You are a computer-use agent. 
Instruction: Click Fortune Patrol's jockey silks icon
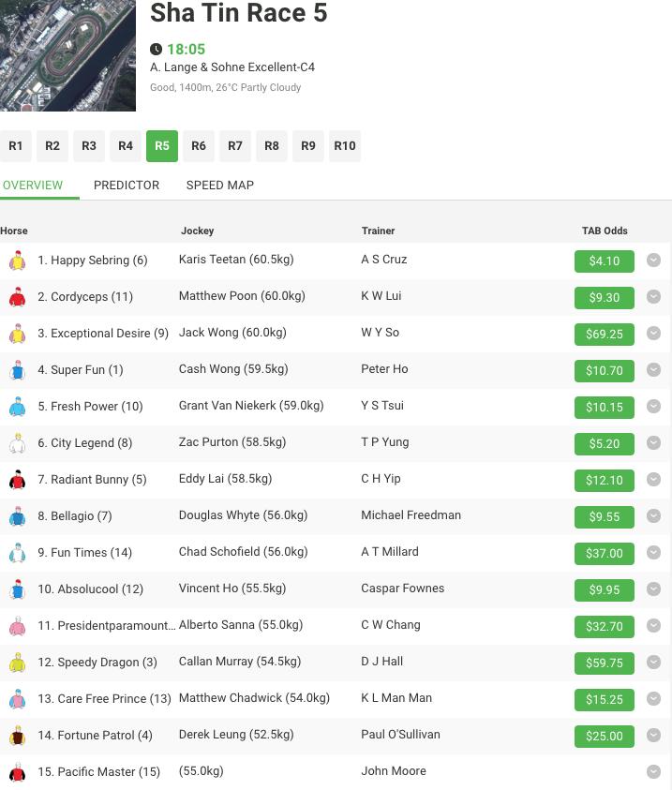point(17,737)
